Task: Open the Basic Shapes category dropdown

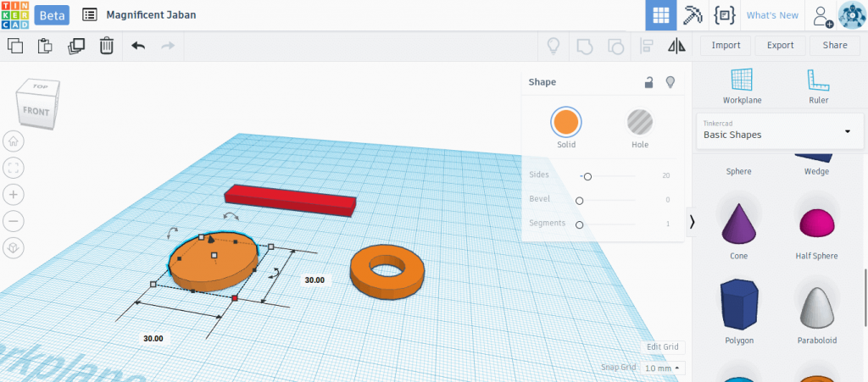Action: [x=780, y=131]
